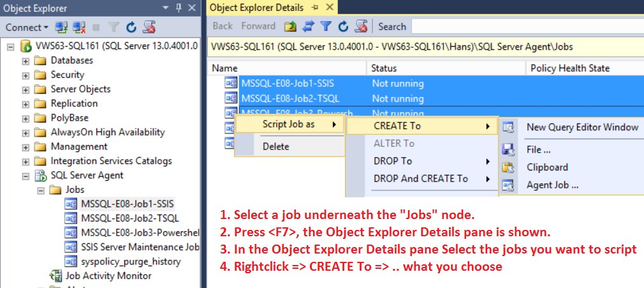The image size is (644, 288).
Task: Select the Databases folder
Action: point(72,60)
